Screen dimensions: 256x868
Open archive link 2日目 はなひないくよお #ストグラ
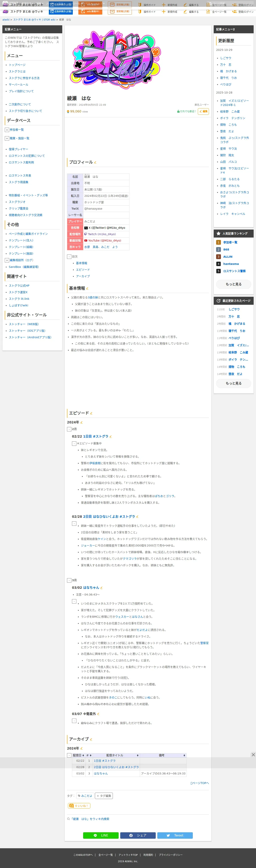116,767
